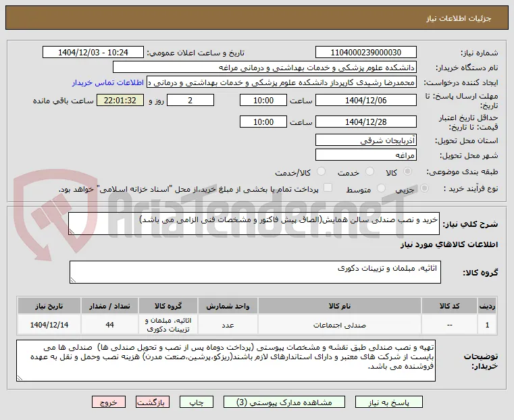The height and width of the screenshot is (420, 514).
Task: Click the گروه کالا column header in table
Action: [x=168, y=306]
